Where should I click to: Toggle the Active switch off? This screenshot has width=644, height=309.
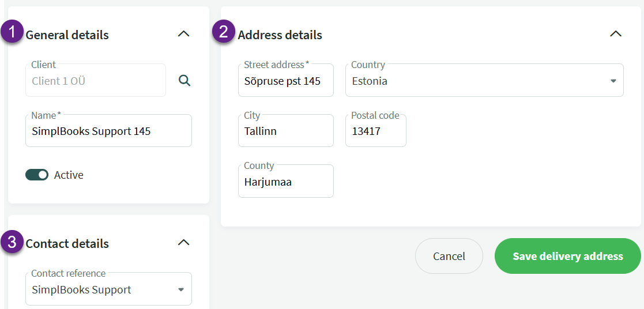37,175
